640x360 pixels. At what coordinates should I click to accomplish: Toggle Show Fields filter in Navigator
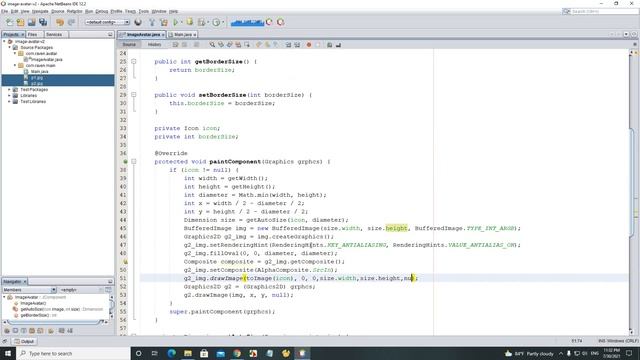point(16,331)
